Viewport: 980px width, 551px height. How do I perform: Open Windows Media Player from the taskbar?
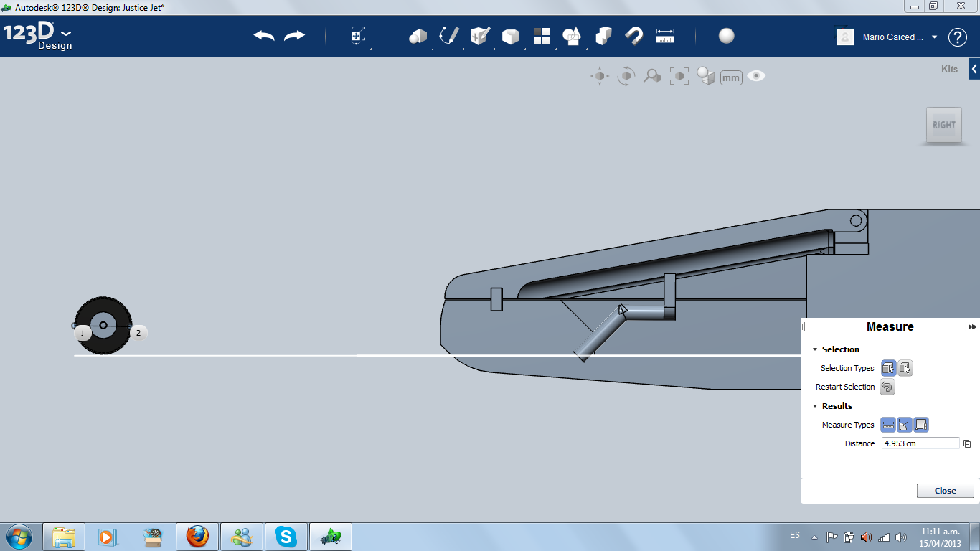pyautogui.click(x=106, y=537)
